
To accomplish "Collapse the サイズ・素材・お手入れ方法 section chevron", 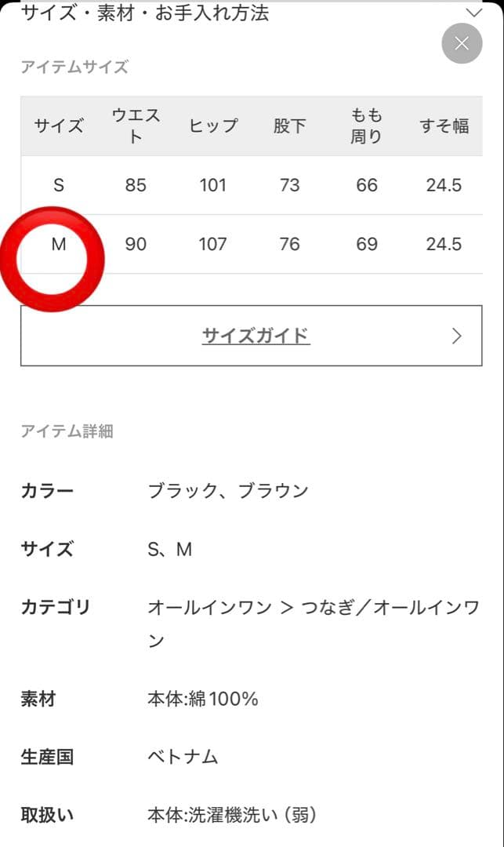I will [x=473, y=13].
